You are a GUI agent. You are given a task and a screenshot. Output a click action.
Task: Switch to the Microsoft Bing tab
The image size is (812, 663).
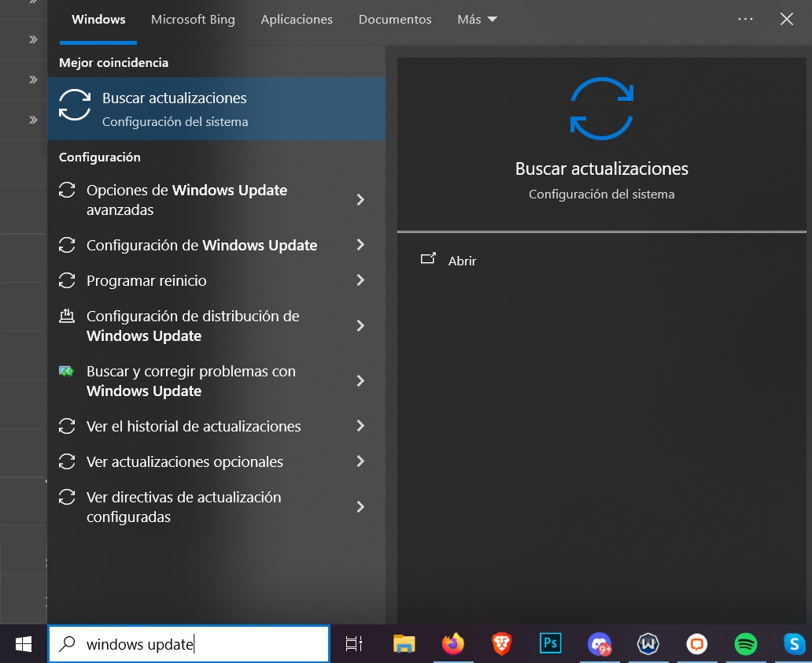coord(193,19)
